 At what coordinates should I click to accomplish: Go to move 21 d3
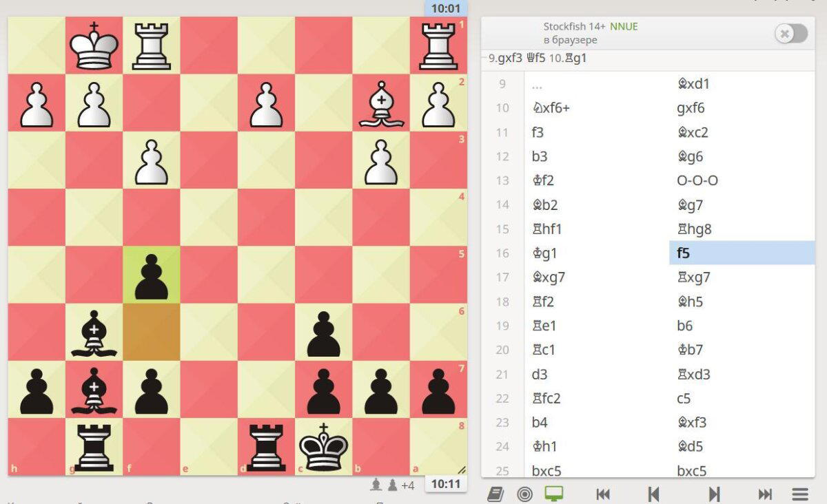click(x=596, y=374)
